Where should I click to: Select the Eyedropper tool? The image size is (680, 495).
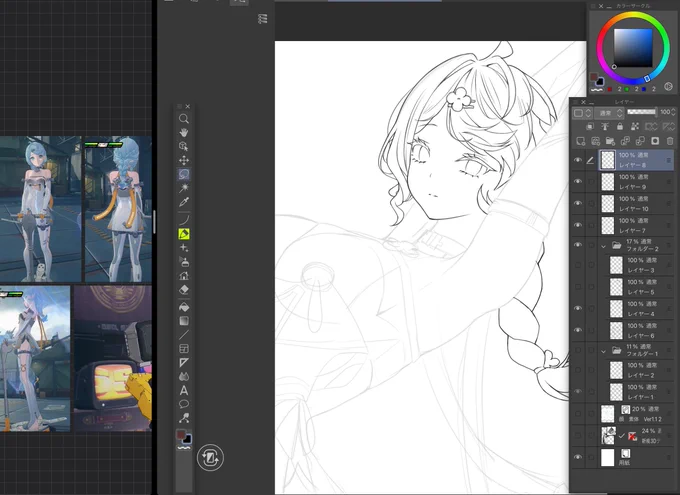[x=184, y=202]
